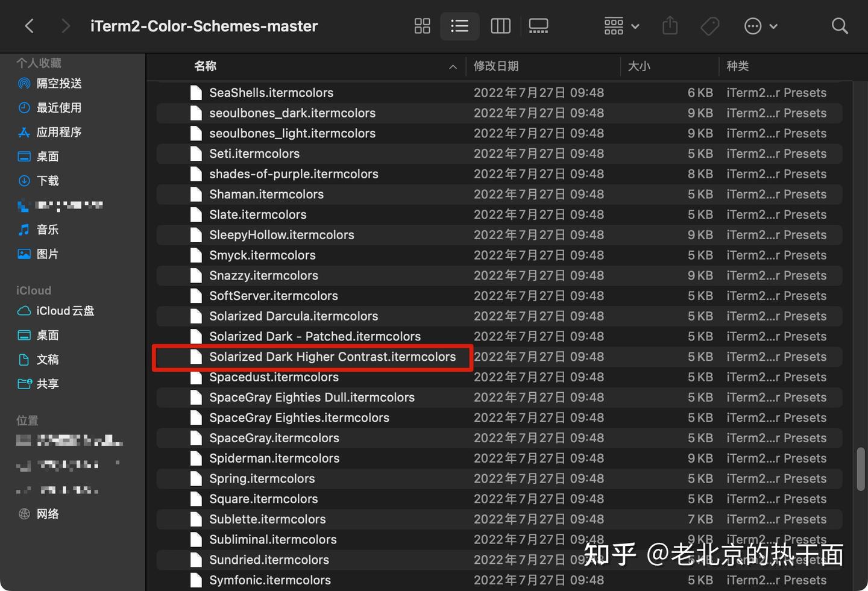This screenshot has width=868, height=591.
Task: Open the 下载 folder in the sidebar
Action: [48, 180]
